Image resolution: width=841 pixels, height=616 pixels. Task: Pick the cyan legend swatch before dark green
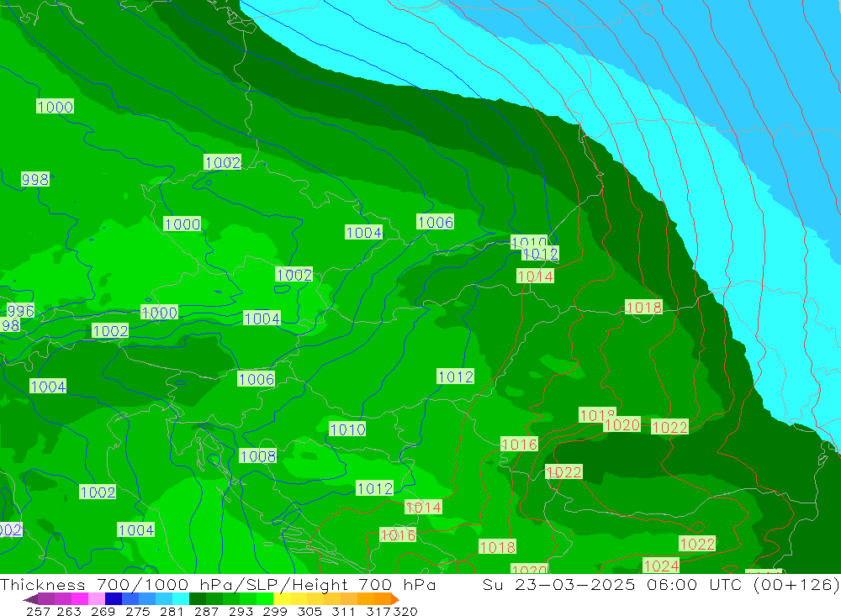click(x=181, y=599)
